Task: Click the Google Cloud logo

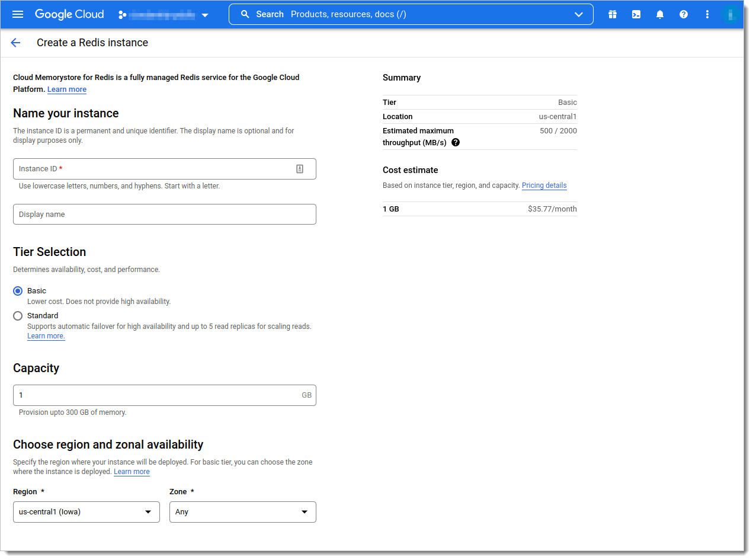Action: click(x=69, y=14)
